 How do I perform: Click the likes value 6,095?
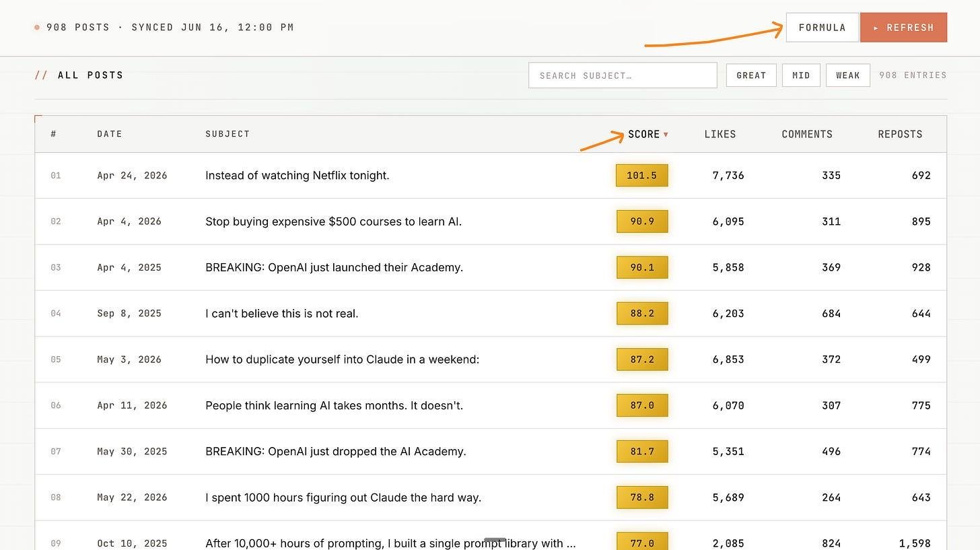[x=728, y=221]
